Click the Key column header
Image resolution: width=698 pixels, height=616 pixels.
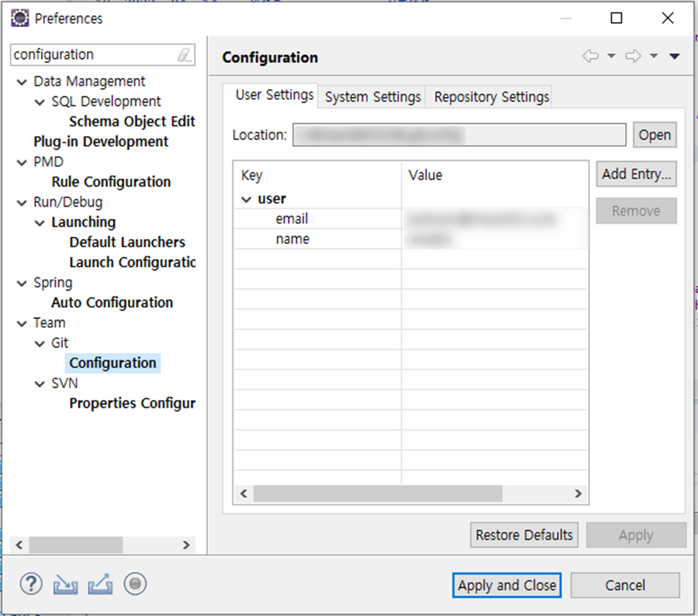coord(318,175)
